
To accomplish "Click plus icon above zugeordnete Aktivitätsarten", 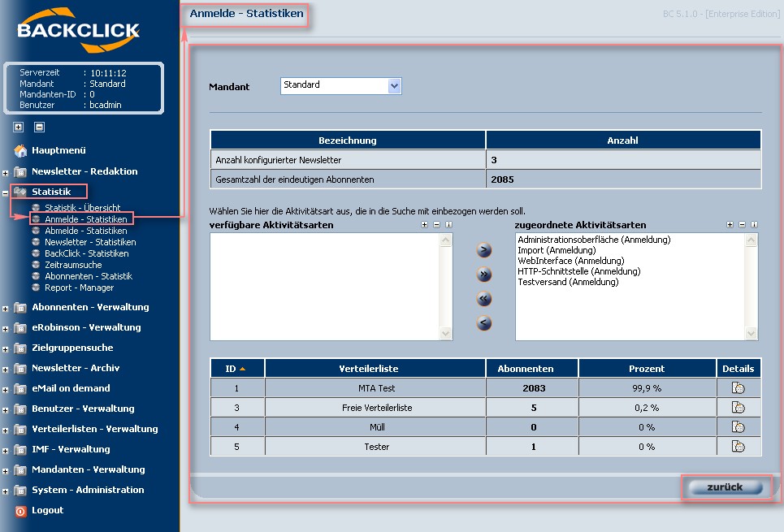I will point(730,225).
